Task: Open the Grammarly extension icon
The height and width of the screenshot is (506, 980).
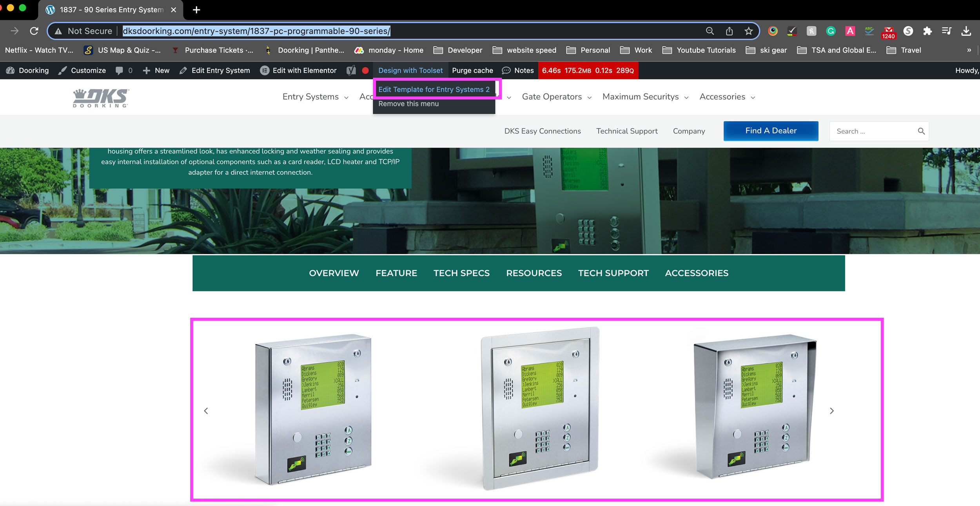Action: pyautogui.click(x=831, y=31)
